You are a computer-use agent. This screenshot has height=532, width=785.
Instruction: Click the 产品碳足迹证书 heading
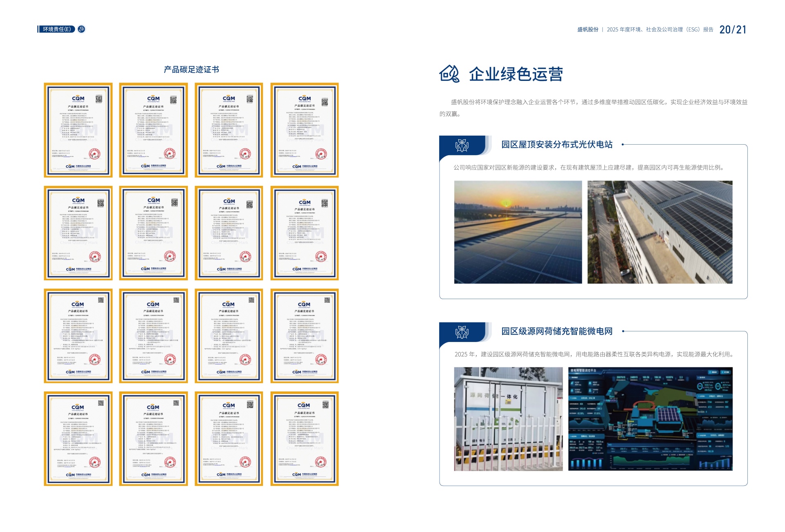[x=191, y=69]
